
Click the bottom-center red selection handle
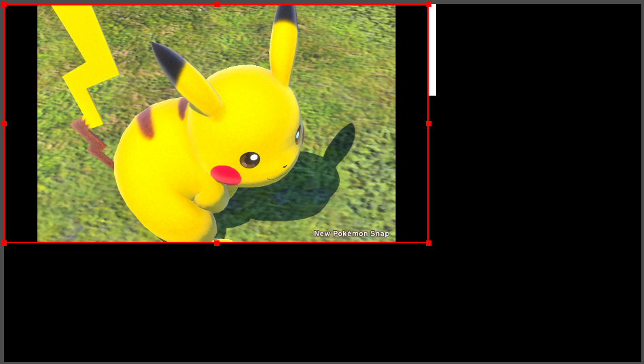pyautogui.click(x=217, y=243)
